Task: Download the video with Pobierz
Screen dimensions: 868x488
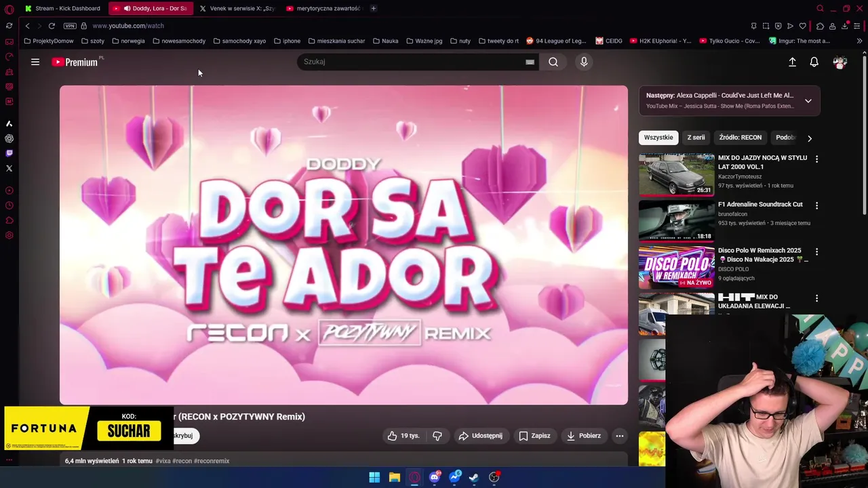Action: click(x=584, y=436)
